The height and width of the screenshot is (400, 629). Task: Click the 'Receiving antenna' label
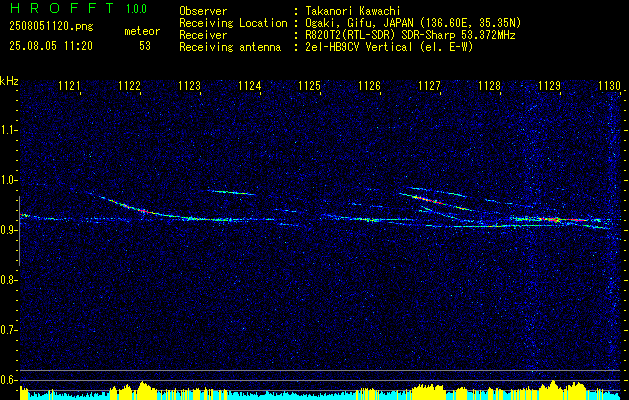pos(230,47)
